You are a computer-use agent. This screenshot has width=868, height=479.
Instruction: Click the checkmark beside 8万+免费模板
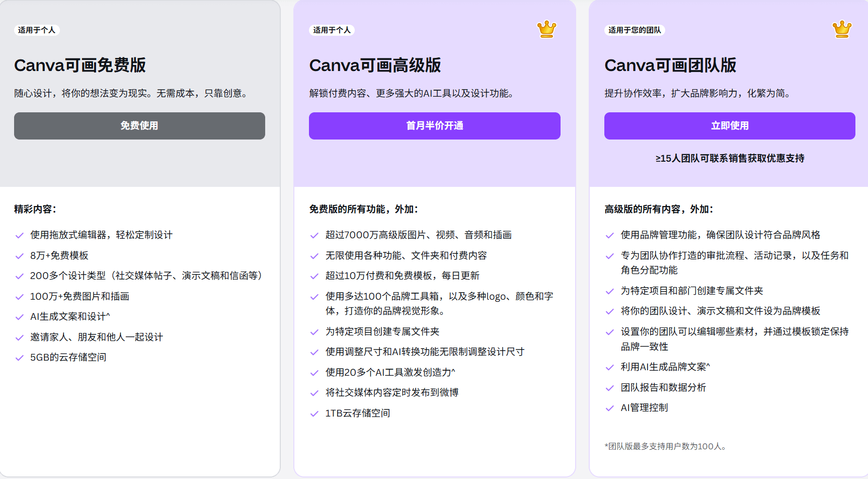pyautogui.click(x=20, y=255)
